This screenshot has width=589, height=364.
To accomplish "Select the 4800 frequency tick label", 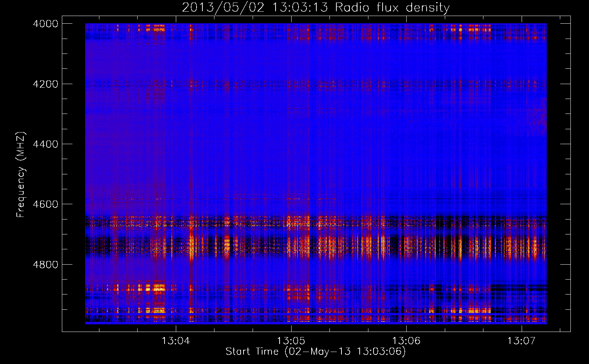I will click(x=46, y=265).
